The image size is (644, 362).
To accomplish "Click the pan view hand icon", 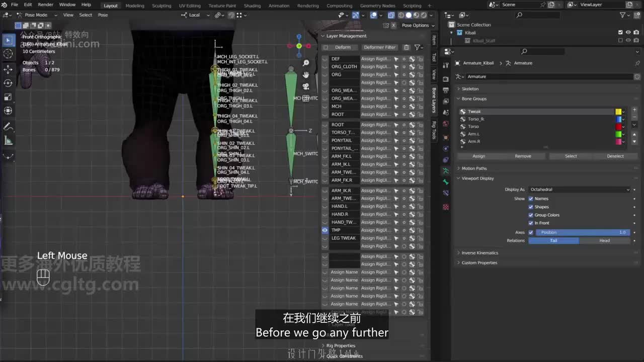I will [306, 75].
